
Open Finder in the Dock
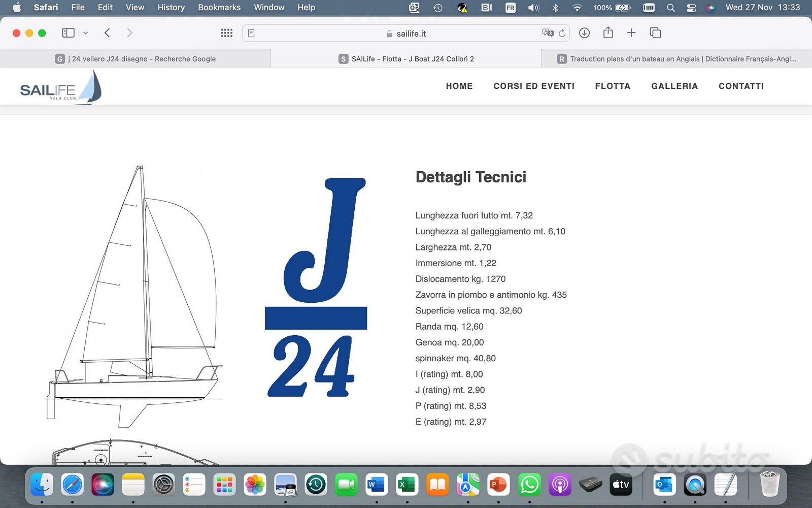(42, 485)
